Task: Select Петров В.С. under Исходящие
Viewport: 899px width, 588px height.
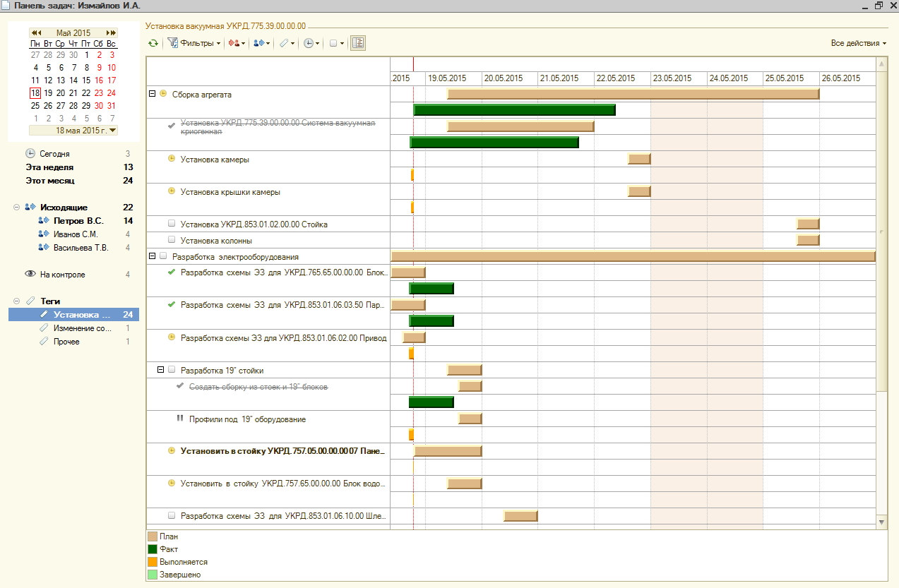Action: [x=78, y=221]
